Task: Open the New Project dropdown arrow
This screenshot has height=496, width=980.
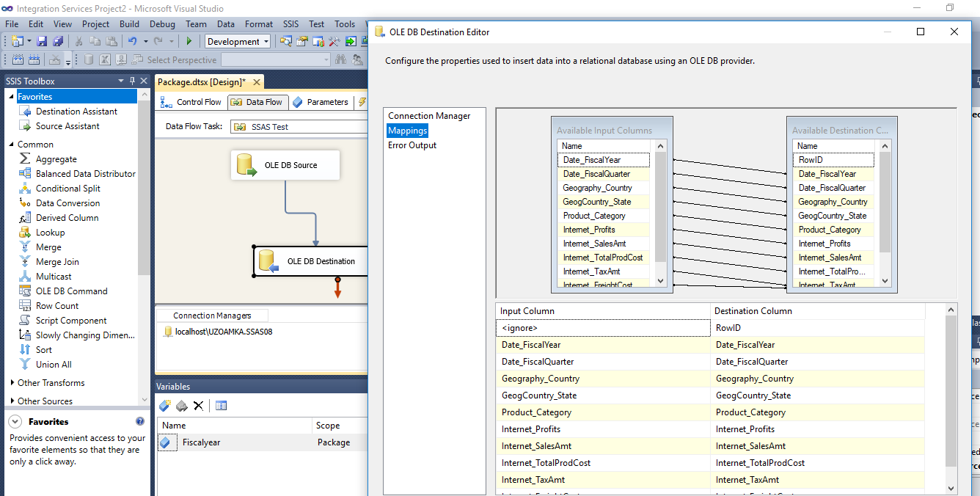Action: click(29, 42)
